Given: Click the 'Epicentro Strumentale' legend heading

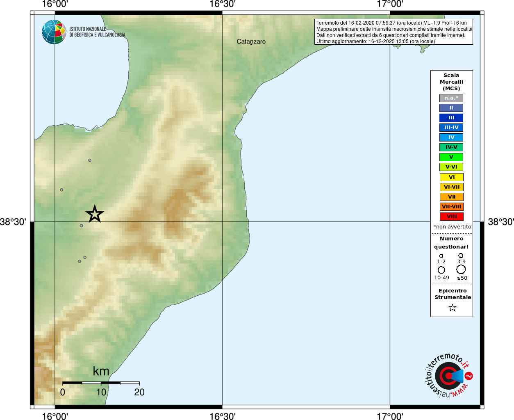Looking at the screenshot, I should coord(453,294).
